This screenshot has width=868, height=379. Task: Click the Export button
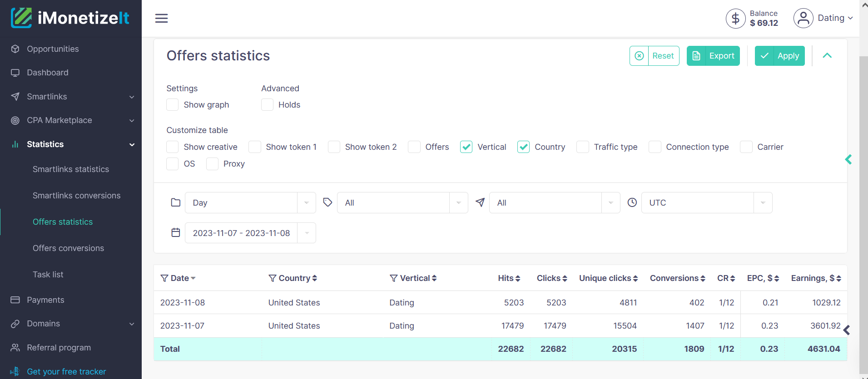pyautogui.click(x=713, y=56)
